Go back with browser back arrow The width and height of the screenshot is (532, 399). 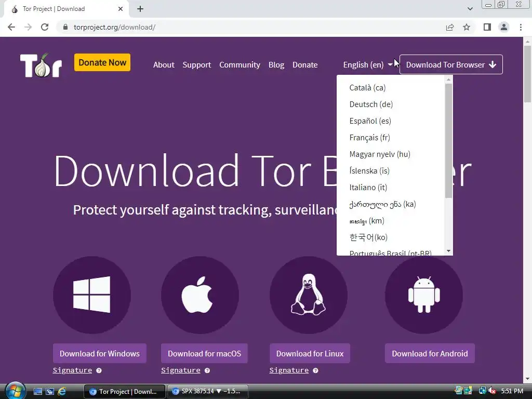pos(11,27)
